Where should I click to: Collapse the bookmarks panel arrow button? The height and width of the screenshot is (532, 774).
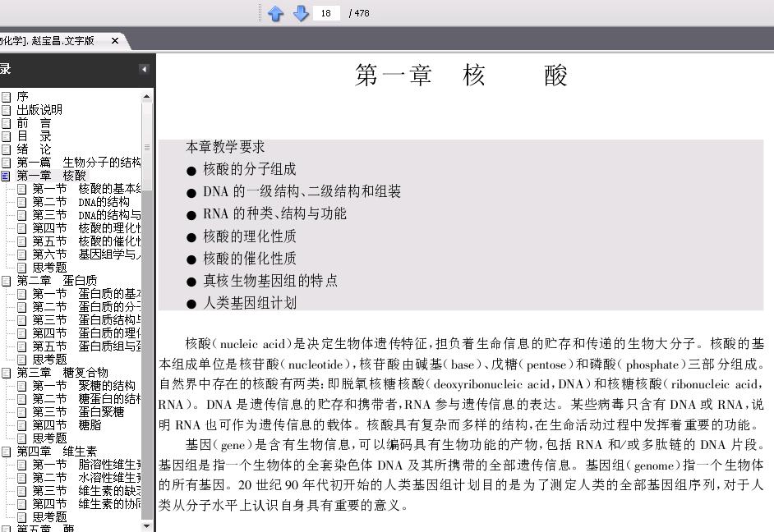pos(144,70)
